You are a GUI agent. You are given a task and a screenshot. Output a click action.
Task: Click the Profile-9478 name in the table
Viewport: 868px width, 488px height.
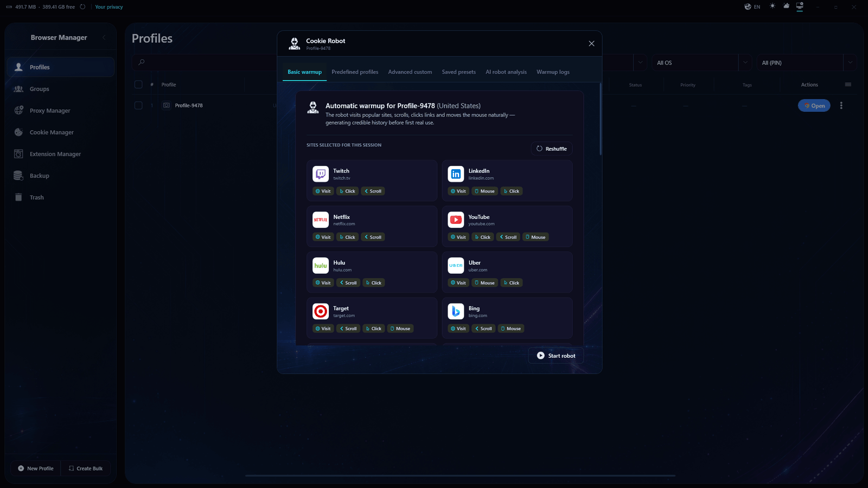189,106
